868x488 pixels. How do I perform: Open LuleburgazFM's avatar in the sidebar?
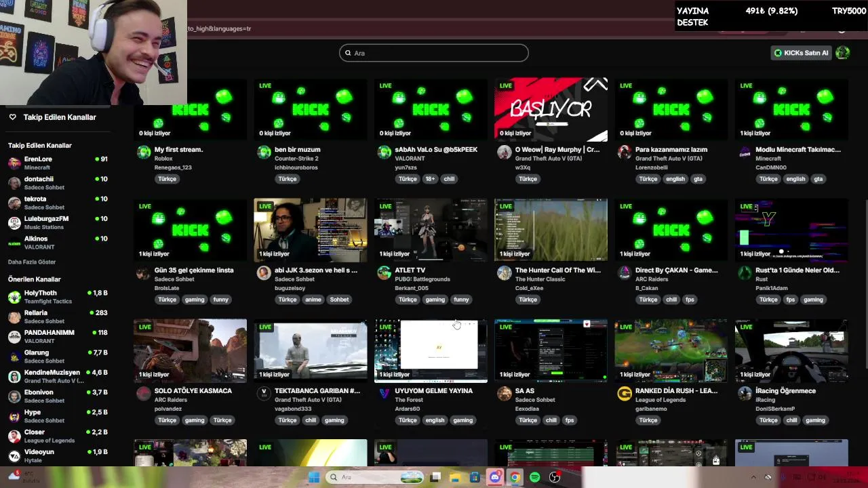coord(14,223)
